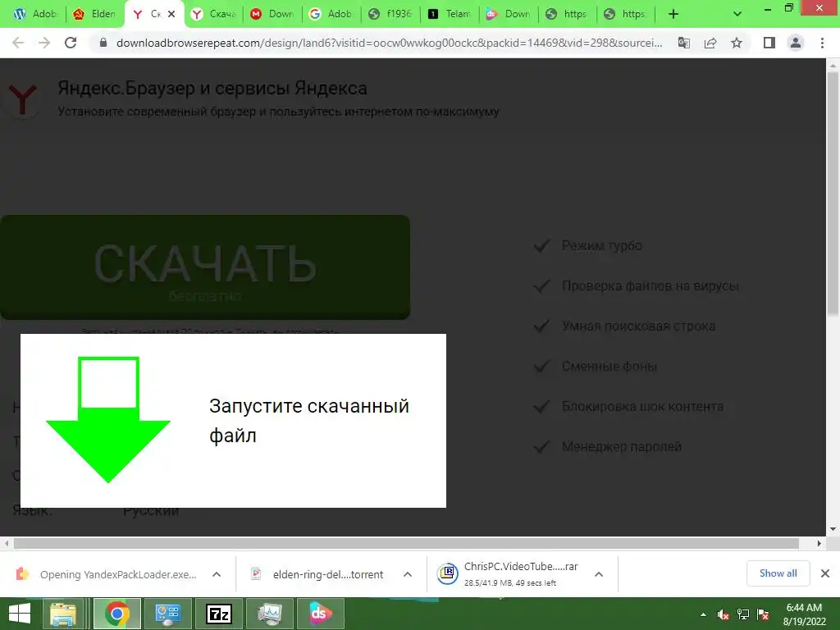Click text 'Запустите скачанный файл'
This screenshot has width=840, height=630.
tap(309, 421)
